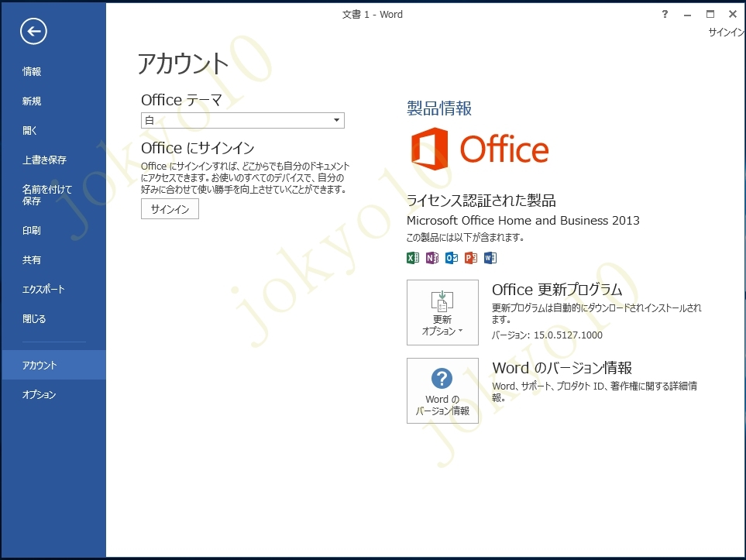This screenshot has width=746, height=560.
Task: Click the PowerPoint app icon
Action: [471, 257]
